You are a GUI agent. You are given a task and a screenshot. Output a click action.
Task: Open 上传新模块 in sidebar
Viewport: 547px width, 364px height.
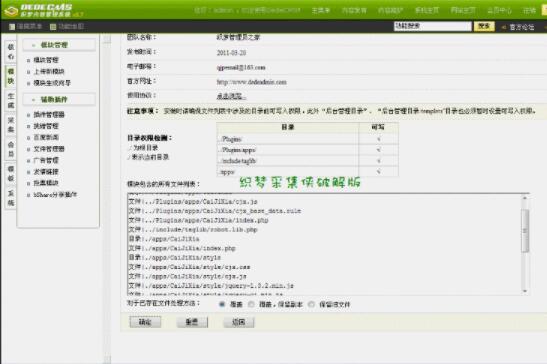click(x=49, y=72)
